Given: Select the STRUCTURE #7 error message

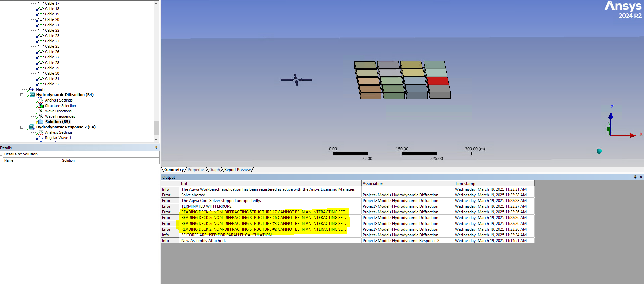Looking at the screenshot, I should click(264, 212).
